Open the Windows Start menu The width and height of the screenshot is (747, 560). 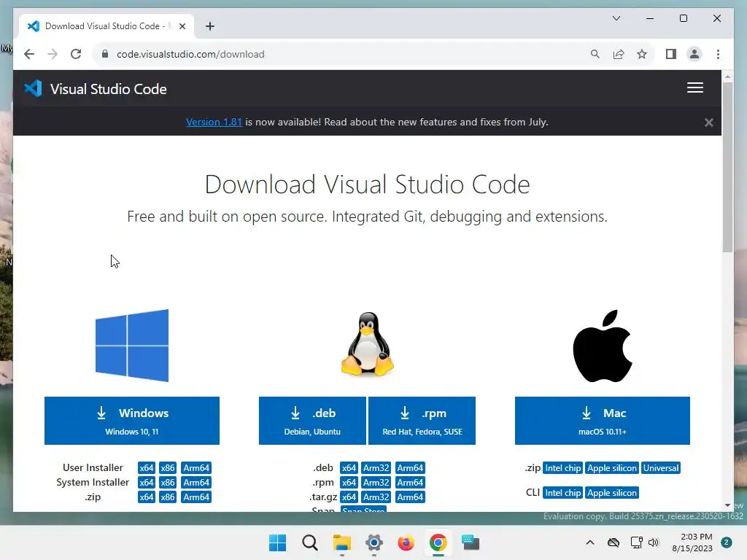(277, 542)
